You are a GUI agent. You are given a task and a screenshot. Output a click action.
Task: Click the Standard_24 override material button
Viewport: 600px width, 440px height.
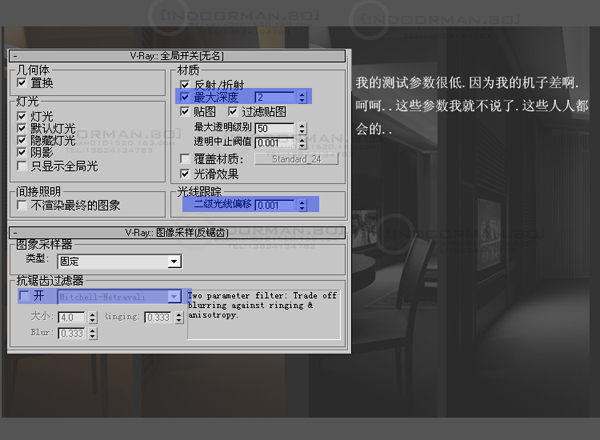tap(296, 158)
